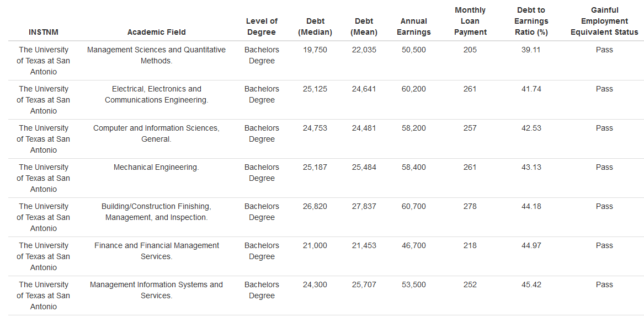Select the Debt (Mean) column header
The image size is (644, 317).
[x=364, y=26]
